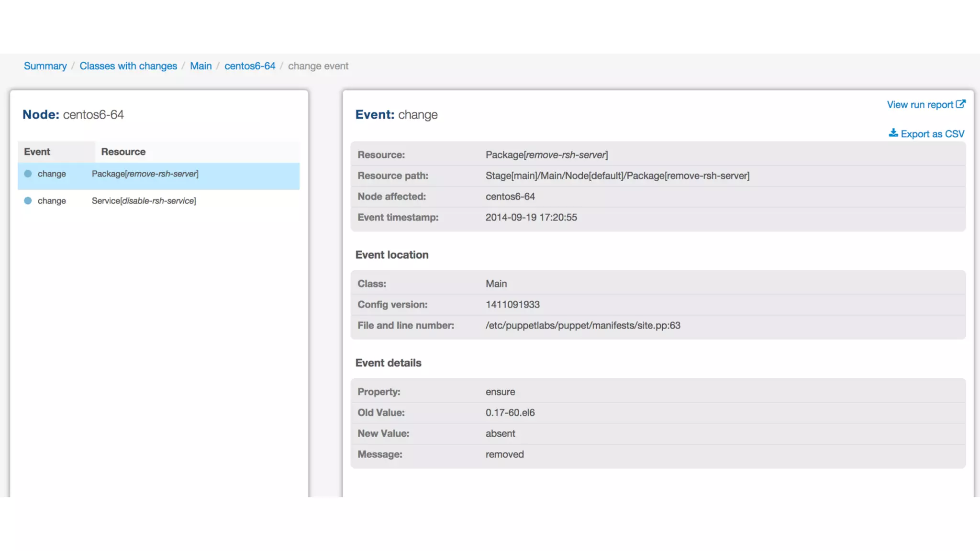Click the Resource path value text

pos(617,176)
